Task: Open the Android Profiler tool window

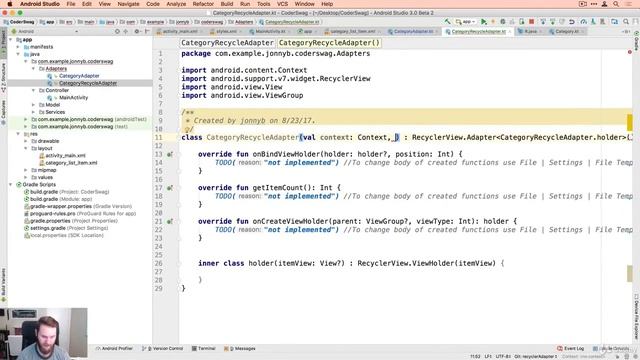Action: point(114,349)
